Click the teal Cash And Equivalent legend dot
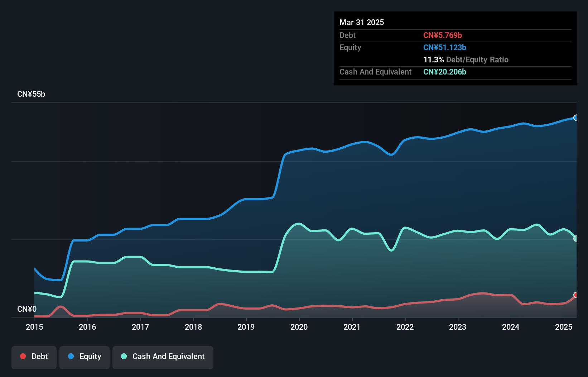Screen dimensions: 588x377 (x=124, y=356)
